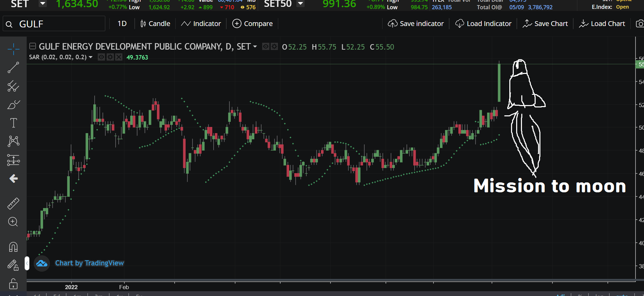This screenshot has width=644, height=296.
Task: Open the prediction and measurement tools
Action: [13, 160]
